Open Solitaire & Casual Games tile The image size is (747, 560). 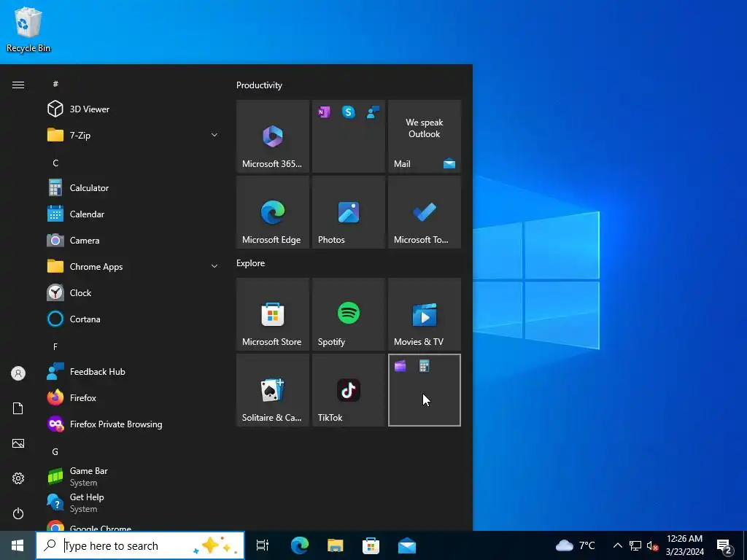(273, 390)
